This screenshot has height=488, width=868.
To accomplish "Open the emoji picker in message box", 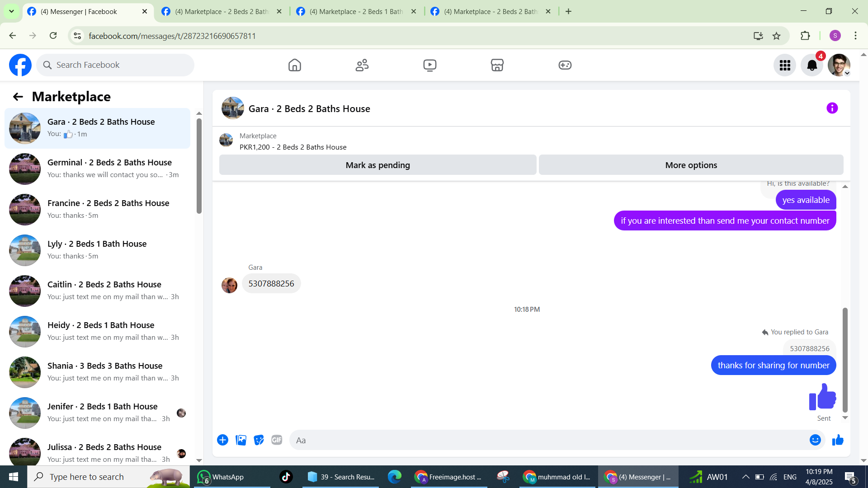I will pos(815,440).
